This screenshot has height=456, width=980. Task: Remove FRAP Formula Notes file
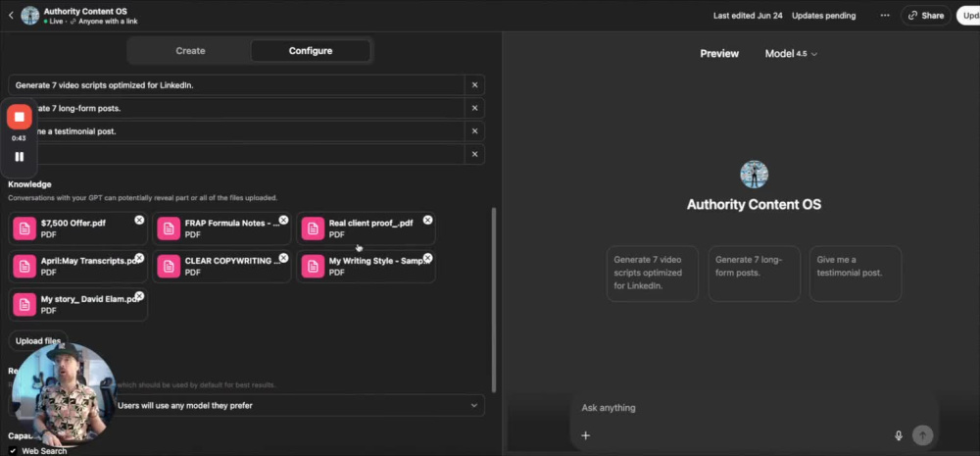[x=283, y=221]
